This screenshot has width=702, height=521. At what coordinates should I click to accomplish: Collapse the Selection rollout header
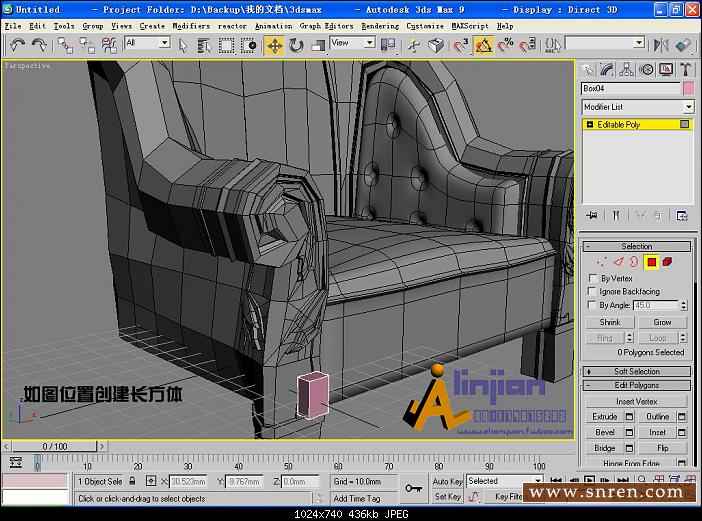[x=636, y=246]
